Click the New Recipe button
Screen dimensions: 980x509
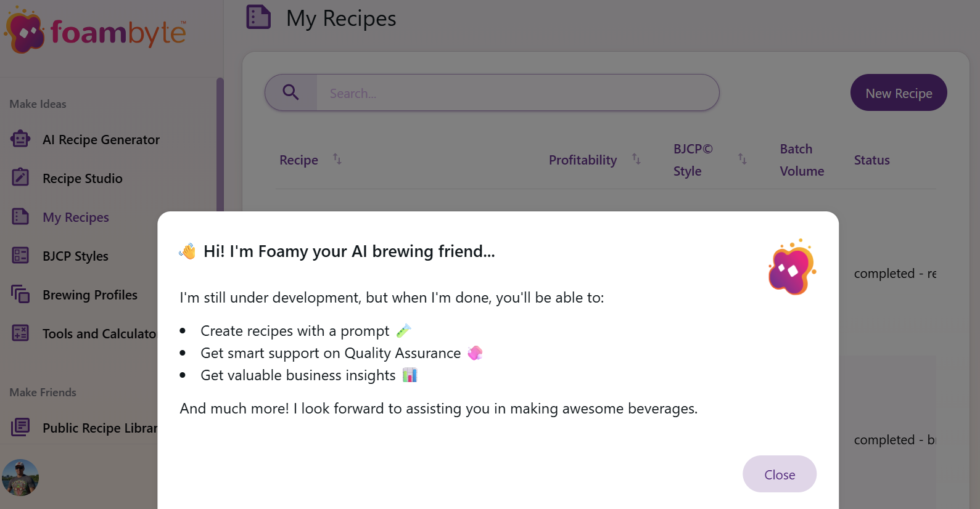click(x=899, y=93)
